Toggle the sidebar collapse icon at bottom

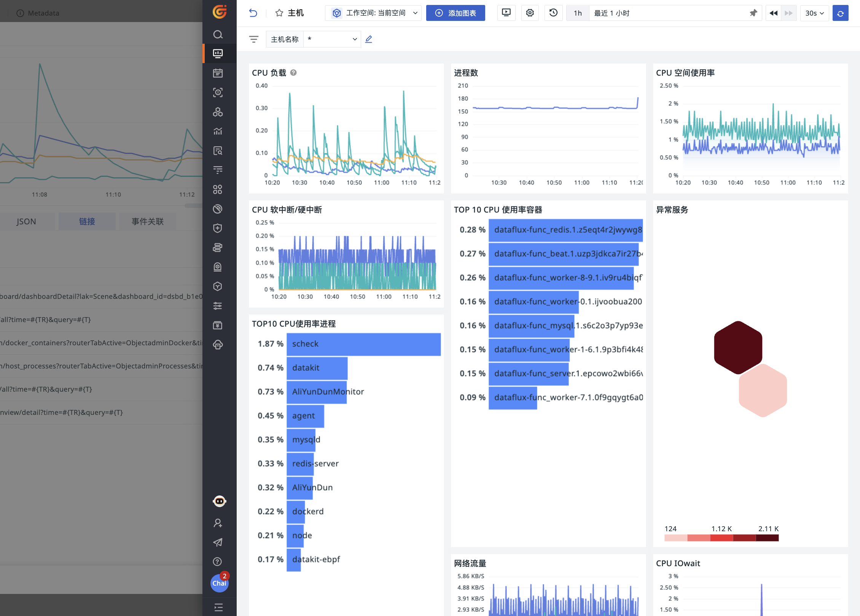(x=219, y=607)
